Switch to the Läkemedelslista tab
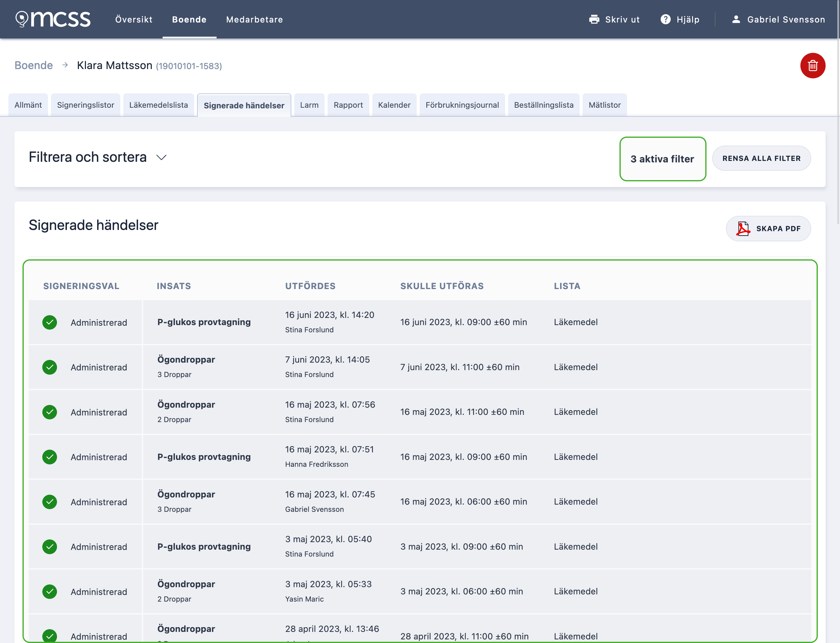 point(159,105)
